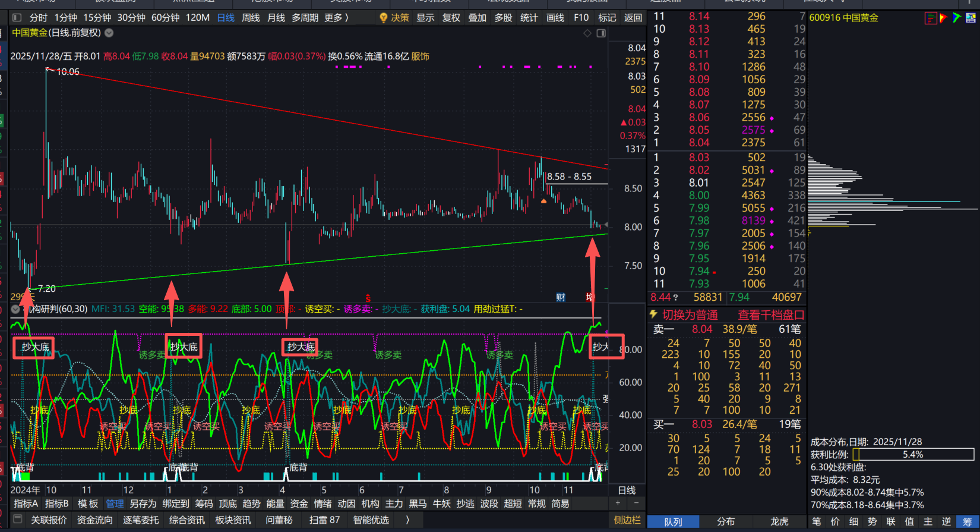This screenshot has width=980, height=532.
Task: Click the 智能优选 tab
Action: tap(371, 520)
